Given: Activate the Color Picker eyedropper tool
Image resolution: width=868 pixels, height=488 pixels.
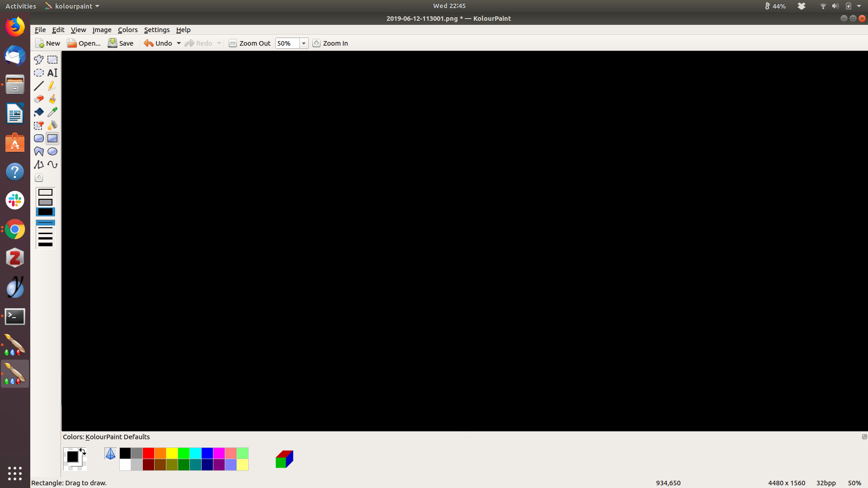Looking at the screenshot, I should (52, 112).
